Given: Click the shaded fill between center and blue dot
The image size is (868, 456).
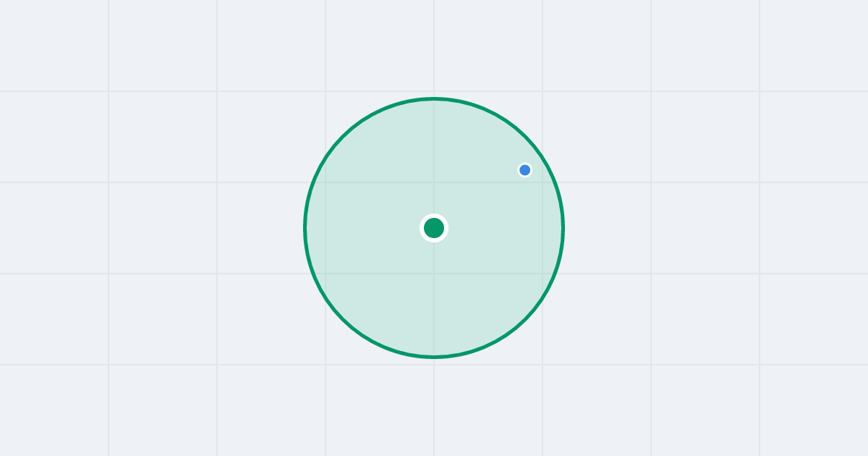Looking at the screenshot, I should tap(480, 199).
